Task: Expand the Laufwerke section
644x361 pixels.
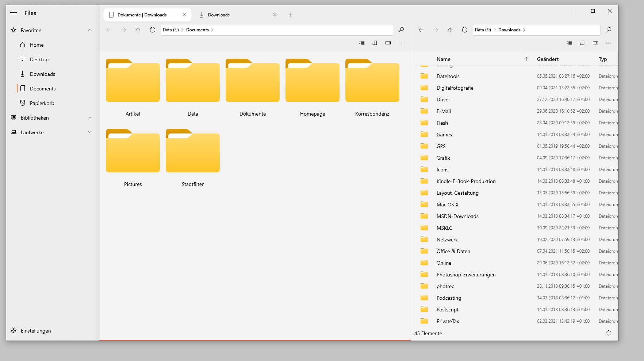Action: tap(90, 132)
